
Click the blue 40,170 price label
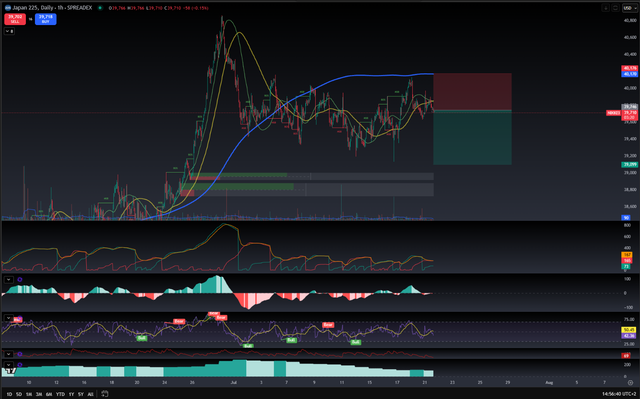(x=629, y=74)
